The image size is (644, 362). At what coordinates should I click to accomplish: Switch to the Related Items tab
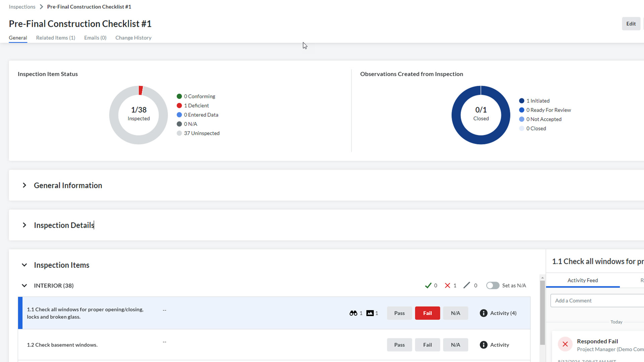(x=56, y=38)
